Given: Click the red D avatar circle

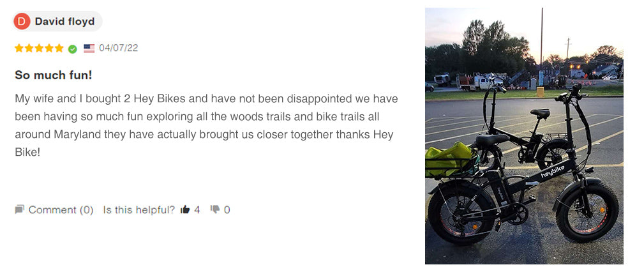Looking at the screenshot, I should point(22,21).
